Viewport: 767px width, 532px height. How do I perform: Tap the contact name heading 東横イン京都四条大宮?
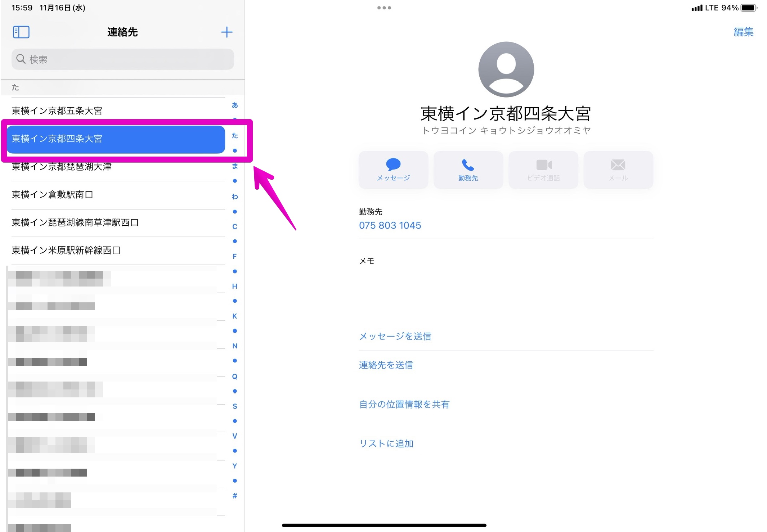click(x=506, y=114)
